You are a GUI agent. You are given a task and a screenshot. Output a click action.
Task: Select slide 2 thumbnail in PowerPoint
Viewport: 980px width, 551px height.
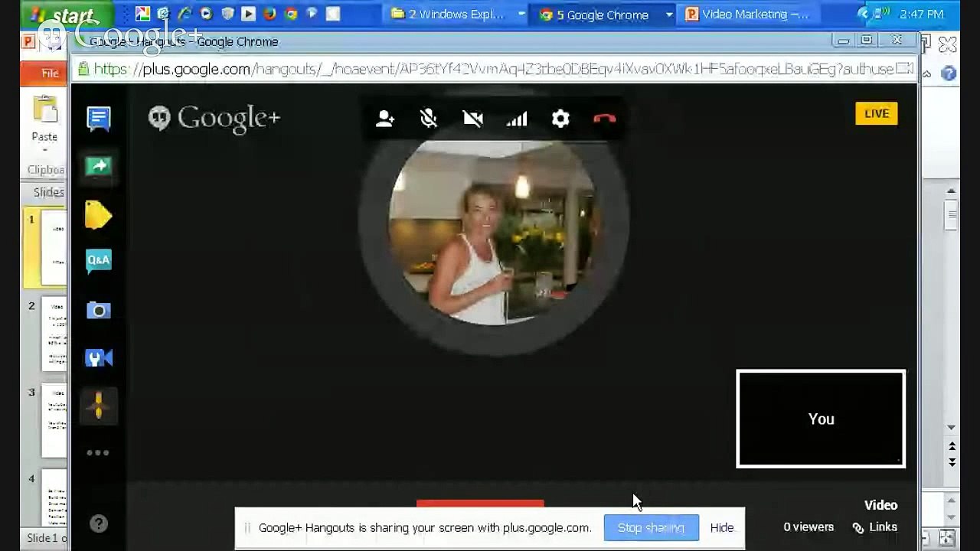(54, 334)
